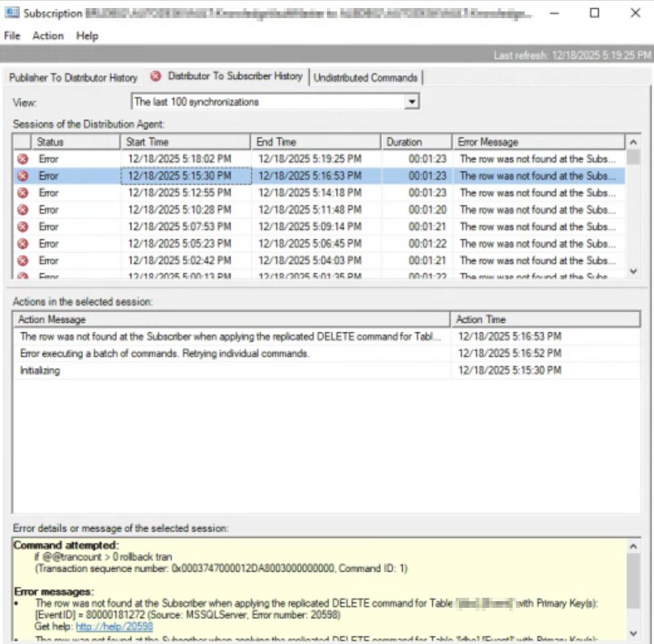Viewport: 654px width, 644px height.
Task: Close the Subscription window
Action: point(635,13)
